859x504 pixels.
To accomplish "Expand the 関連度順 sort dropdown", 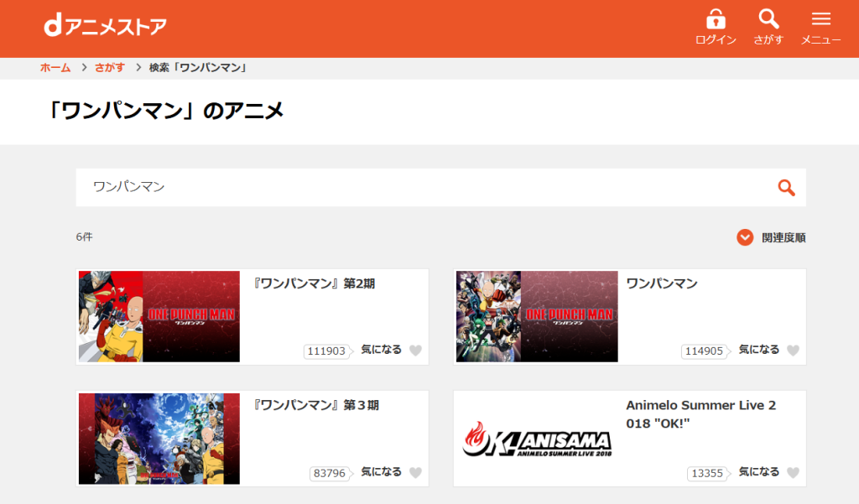I will point(771,237).
